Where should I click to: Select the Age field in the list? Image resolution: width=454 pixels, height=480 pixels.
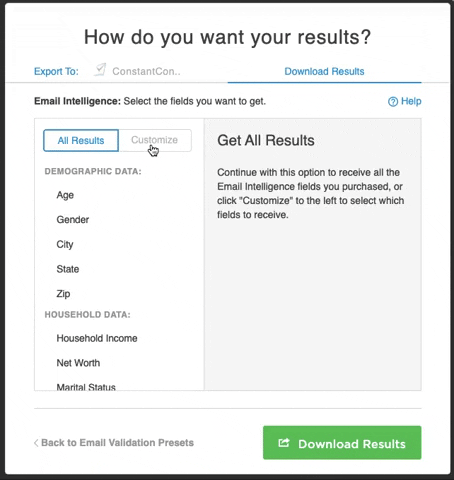(65, 195)
